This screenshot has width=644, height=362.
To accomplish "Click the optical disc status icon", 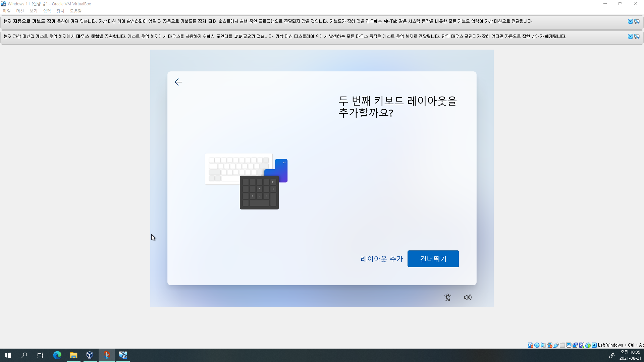I will click(537, 345).
